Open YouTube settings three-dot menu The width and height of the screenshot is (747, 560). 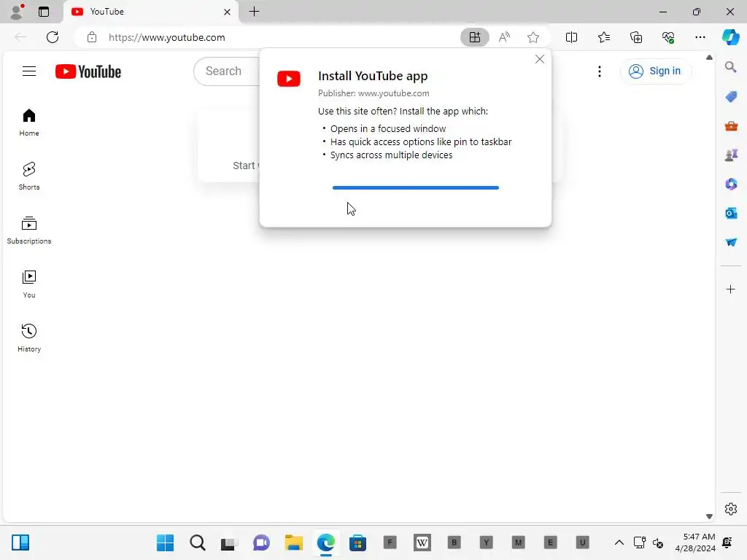(600, 71)
